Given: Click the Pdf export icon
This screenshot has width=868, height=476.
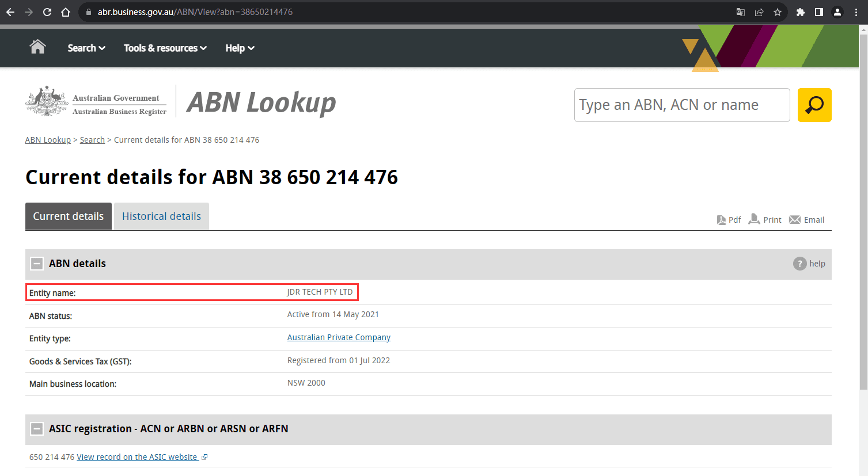Looking at the screenshot, I should tap(721, 220).
